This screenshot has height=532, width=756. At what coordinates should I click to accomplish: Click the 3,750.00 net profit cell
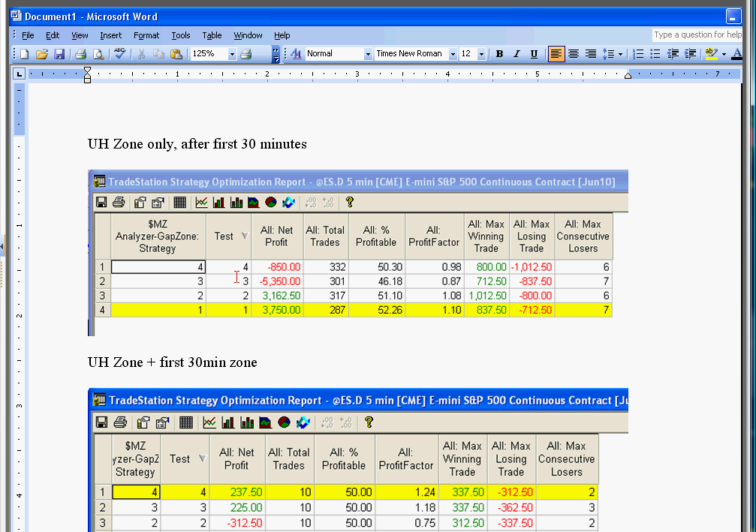point(277,310)
